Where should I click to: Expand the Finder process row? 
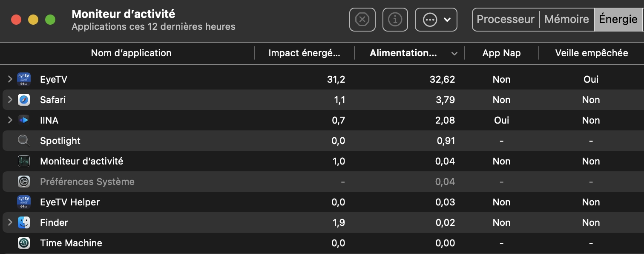click(x=10, y=222)
